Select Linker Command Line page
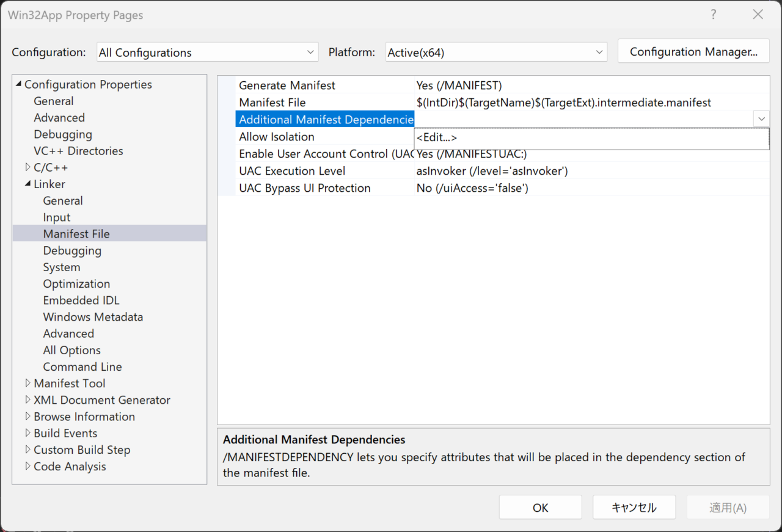This screenshot has height=532, width=782. point(82,367)
